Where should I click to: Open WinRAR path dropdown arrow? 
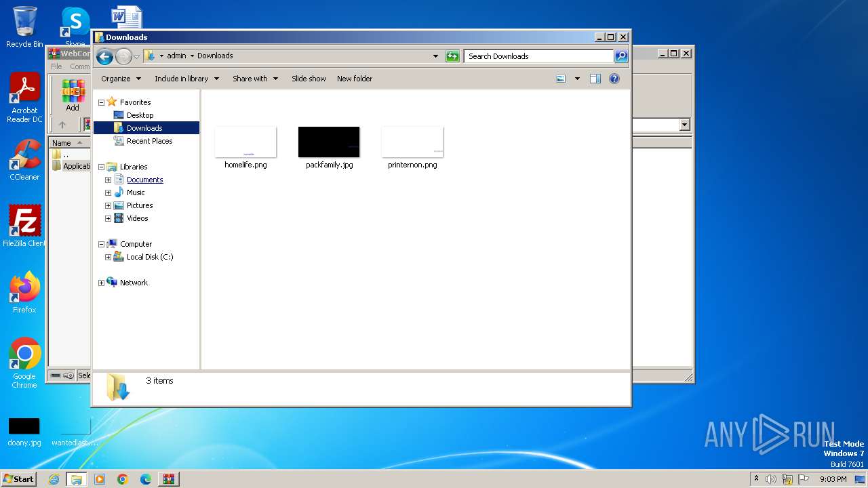pyautogui.click(x=684, y=125)
